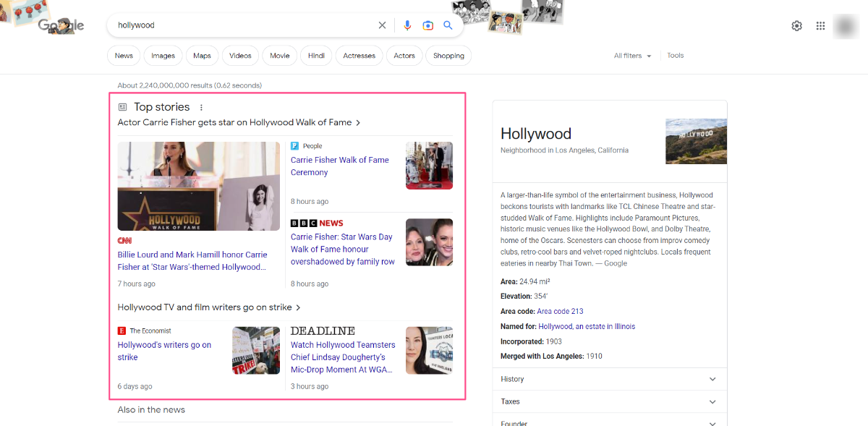Select the Shopping filter chip

click(x=448, y=56)
